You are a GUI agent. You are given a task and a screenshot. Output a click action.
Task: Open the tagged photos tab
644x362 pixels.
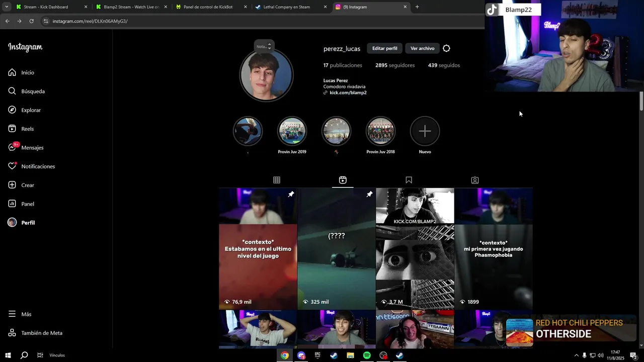click(475, 180)
